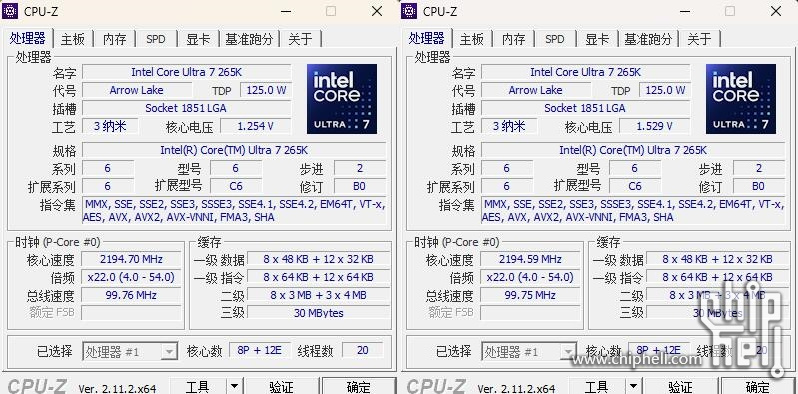Screen dimensions: 798x394
Task: Click the empty 额定 FSB field in left window
Action: [x=131, y=313]
